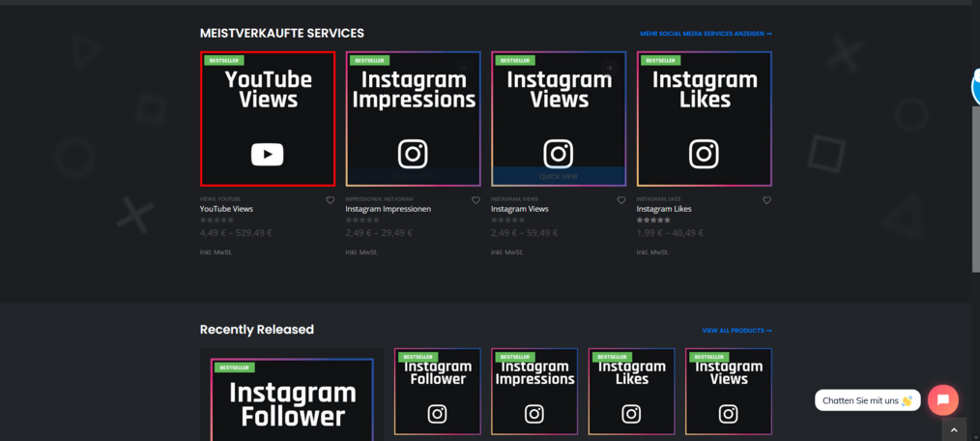980x441 pixels.
Task: Open Instagram Views product title link
Action: pyautogui.click(x=519, y=209)
